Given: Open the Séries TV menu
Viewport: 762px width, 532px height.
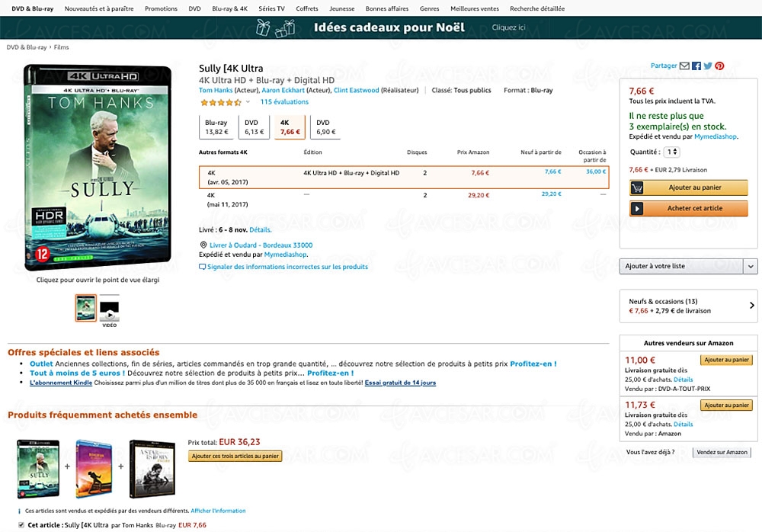Looking at the screenshot, I should pos(272,8).
